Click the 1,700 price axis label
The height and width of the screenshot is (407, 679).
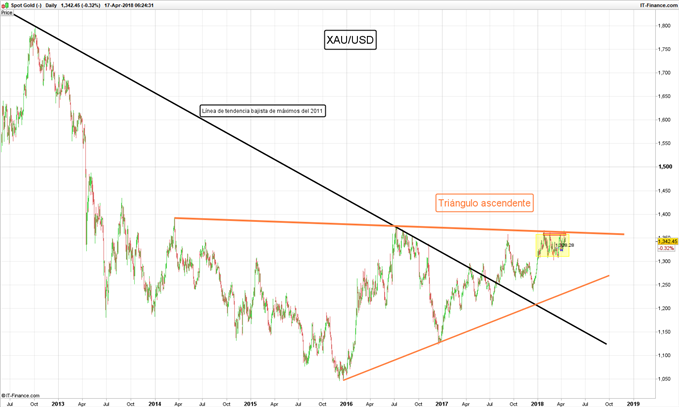(665, 73)
